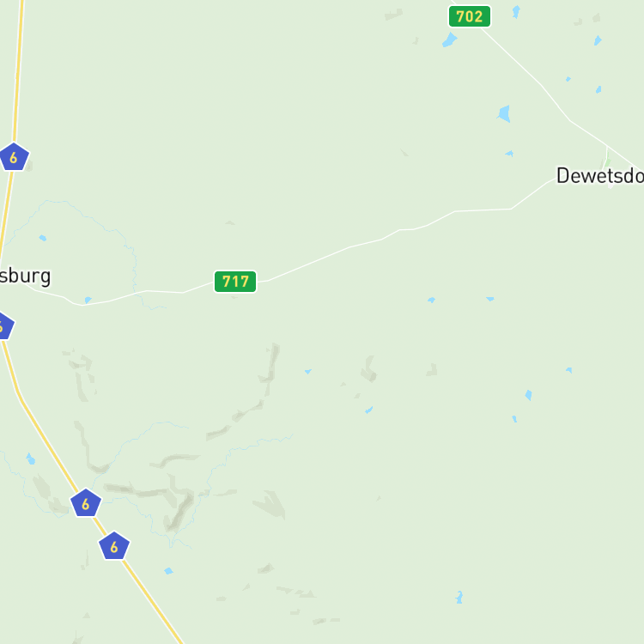Click the pond west of highway 6 near paired shields
This screenshot has width=644, height=644.
click(x=31, y=459)
